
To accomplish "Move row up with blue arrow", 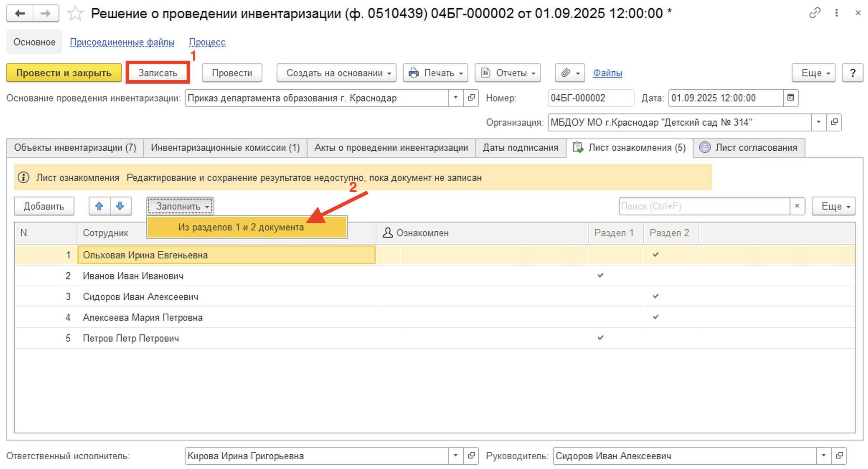I will tap(99, 206).
